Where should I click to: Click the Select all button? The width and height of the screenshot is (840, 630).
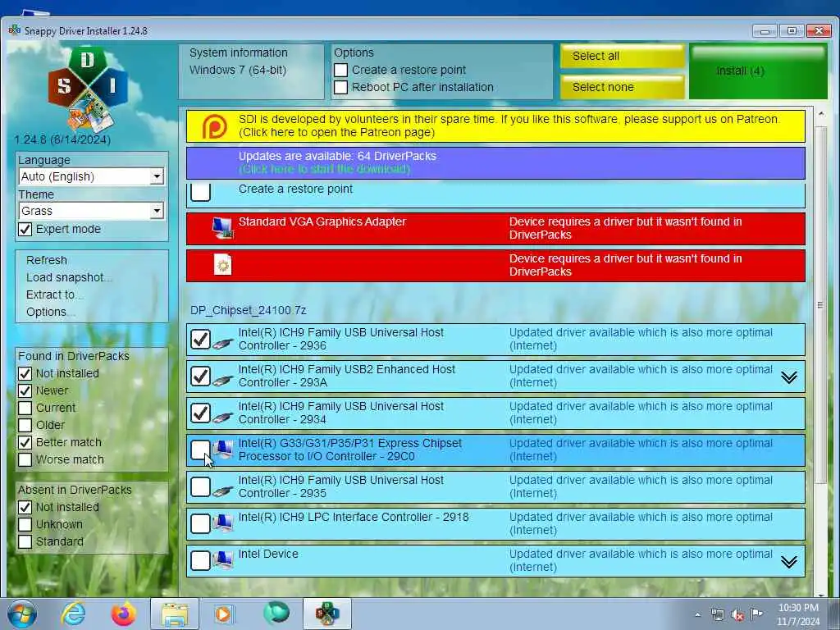pos(622,57)
